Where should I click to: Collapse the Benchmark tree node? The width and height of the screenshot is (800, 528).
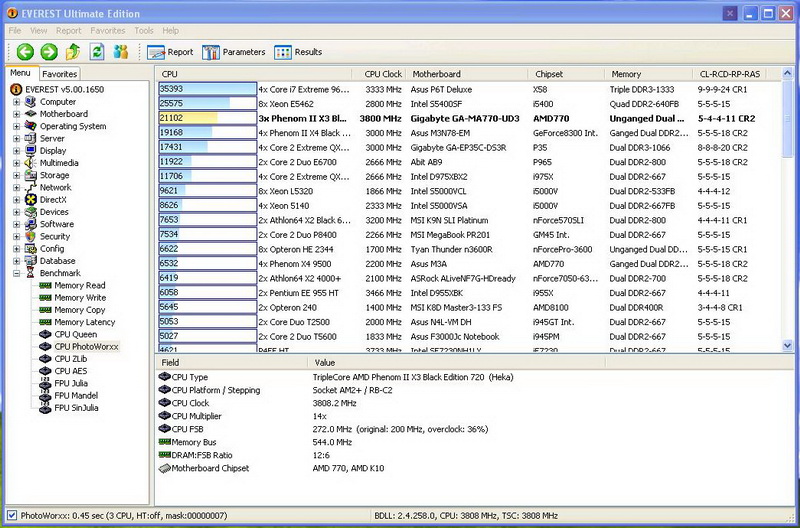click(16, 273)
